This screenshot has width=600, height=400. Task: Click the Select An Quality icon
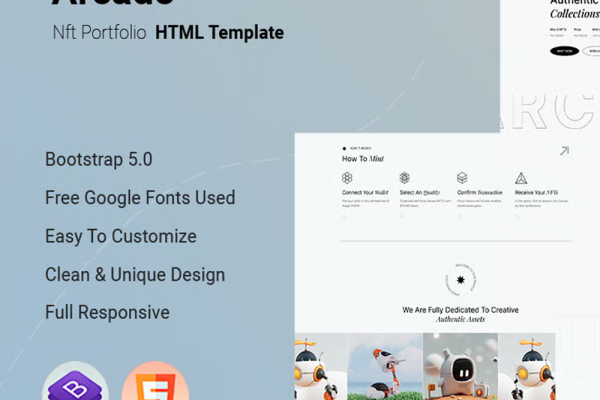click(404, 178)
